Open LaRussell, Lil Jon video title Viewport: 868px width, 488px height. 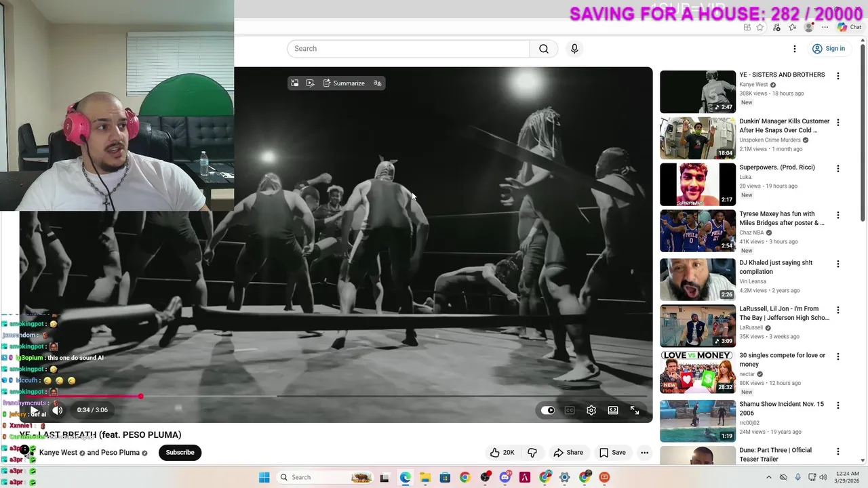784,313
